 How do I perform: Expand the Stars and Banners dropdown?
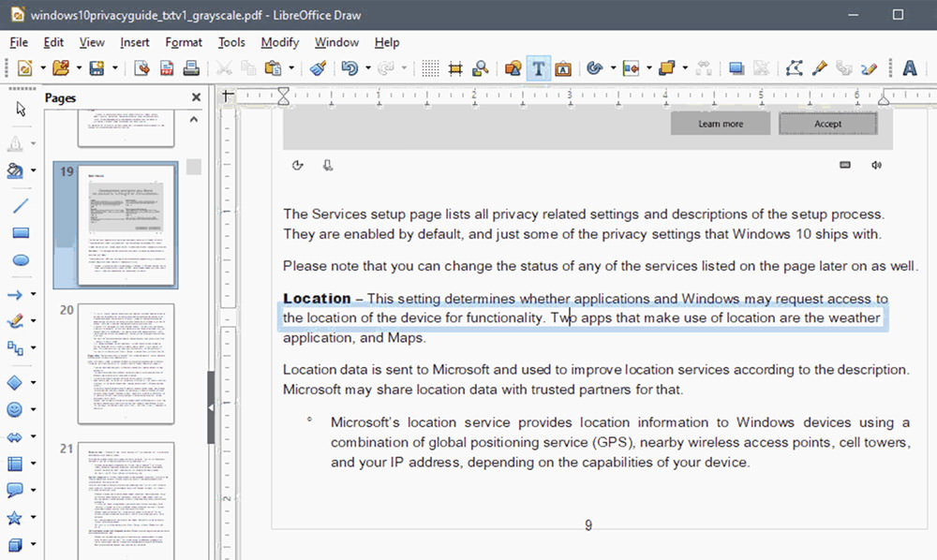[34, 518]
